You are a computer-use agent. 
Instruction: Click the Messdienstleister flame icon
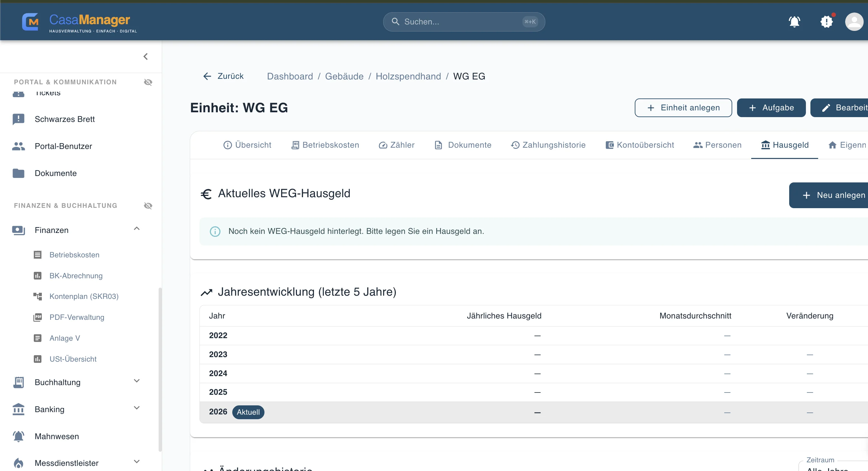pos(19,464)
